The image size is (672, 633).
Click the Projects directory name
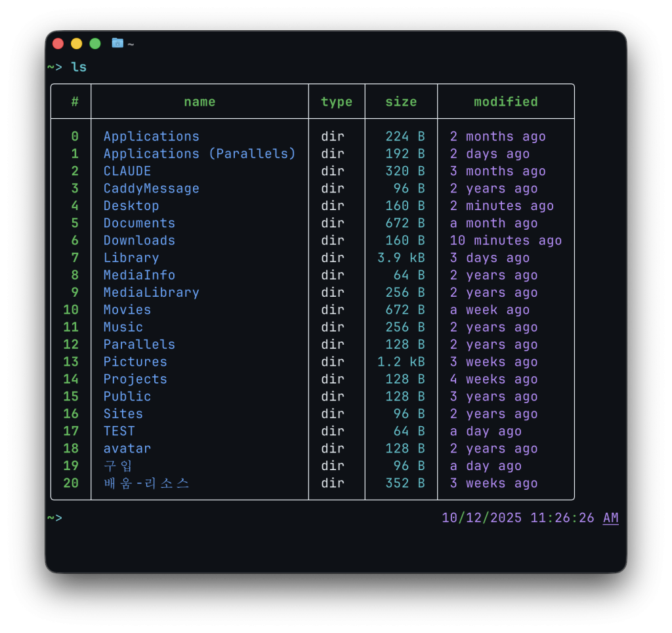click(135, 379)
